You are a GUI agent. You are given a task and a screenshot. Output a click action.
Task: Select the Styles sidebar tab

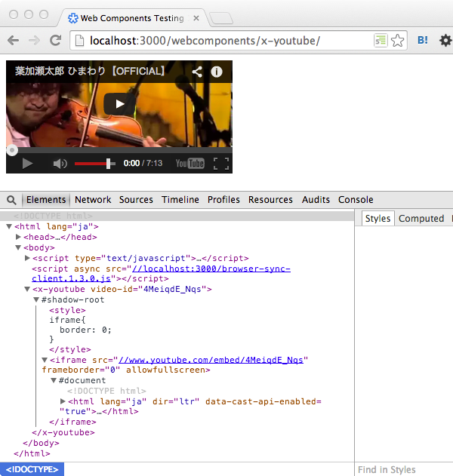377,218
